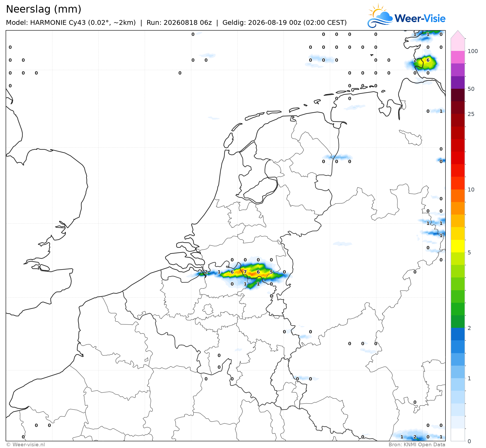Click the blue 2 mm legend band
The image size is (486, 448).
pos(458,334)
